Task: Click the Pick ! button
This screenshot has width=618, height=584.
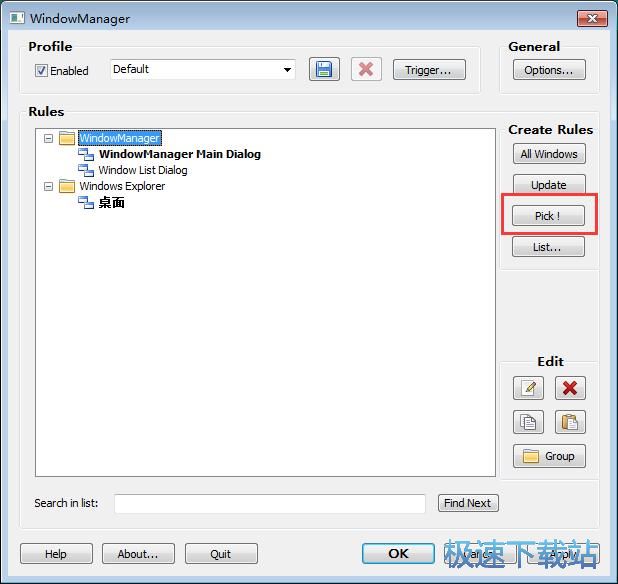Action: (548, 216)
